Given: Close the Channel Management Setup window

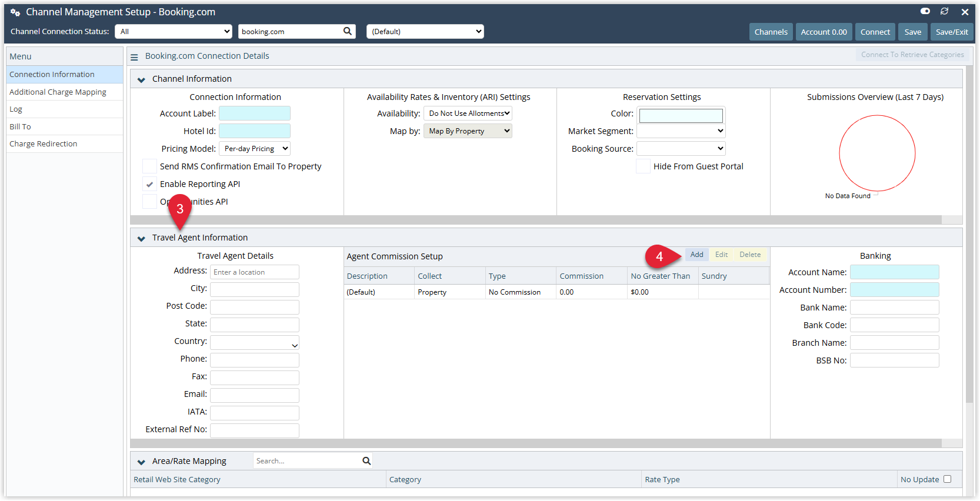Looking at the screenshot, I should (x=965, y=12).
